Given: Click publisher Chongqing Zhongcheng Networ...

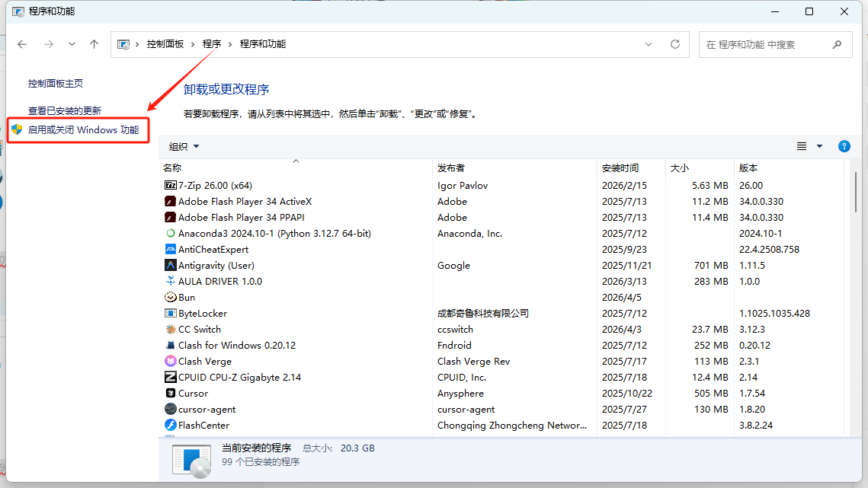Looking at the screenshot, I should [x=512, y=425].
